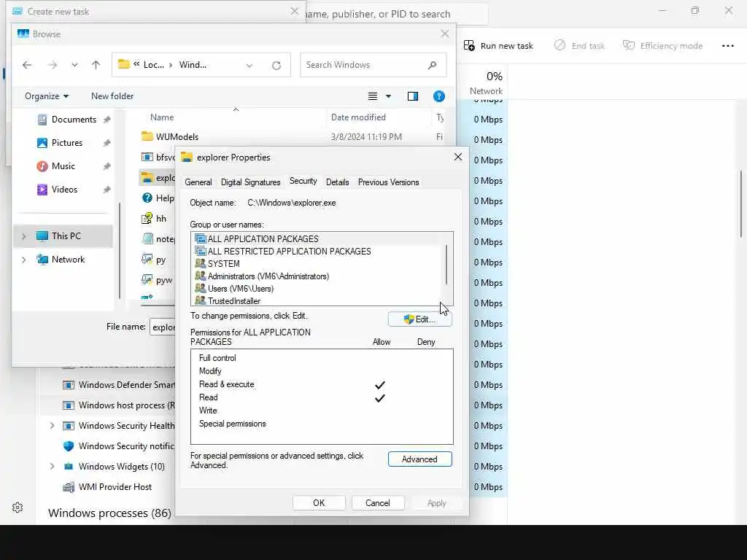The width and height of the screenshot is (747, 560).
Task: Select Windows Defender SmartScreen process
Action: pos(119,385)
